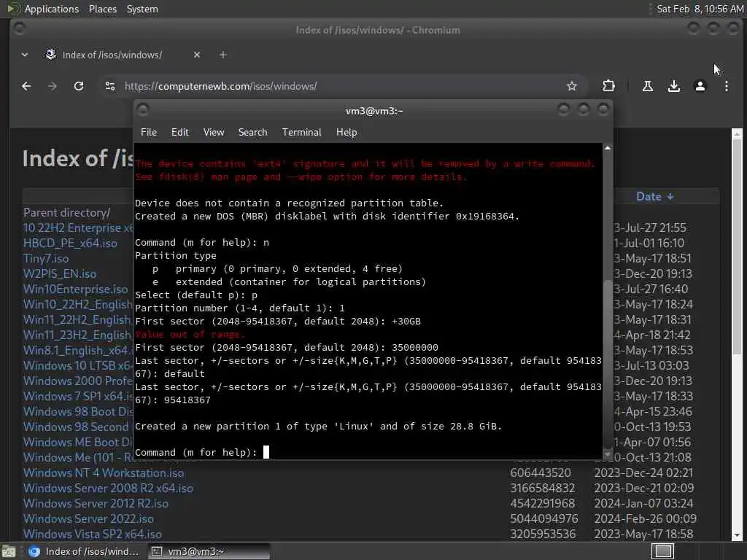Go back in Chromium browser
747x560 pixels.
point(27,86)
